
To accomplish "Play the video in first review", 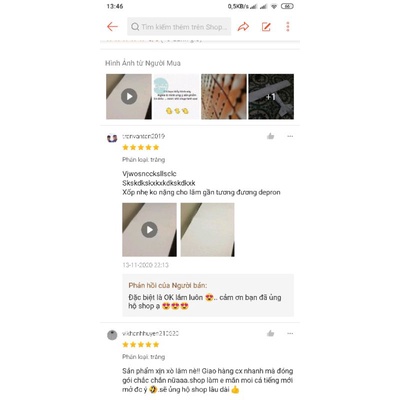I will (149, 230).
